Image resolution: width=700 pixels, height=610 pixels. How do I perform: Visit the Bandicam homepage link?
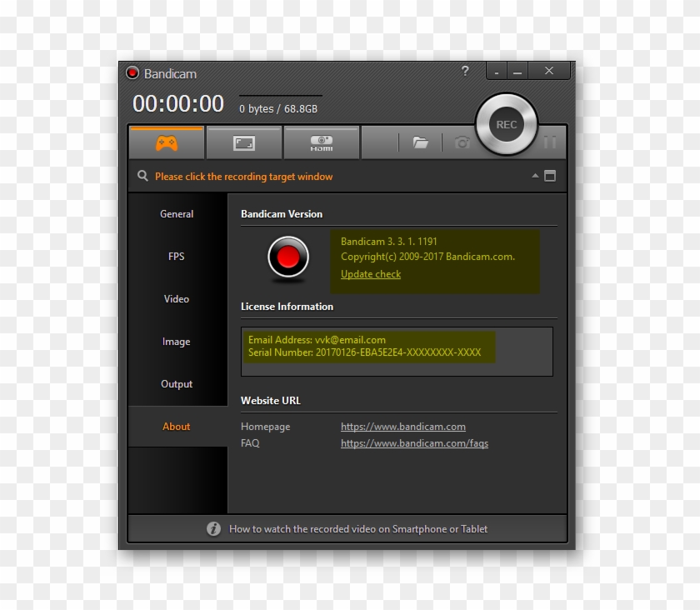click(402, 426)
